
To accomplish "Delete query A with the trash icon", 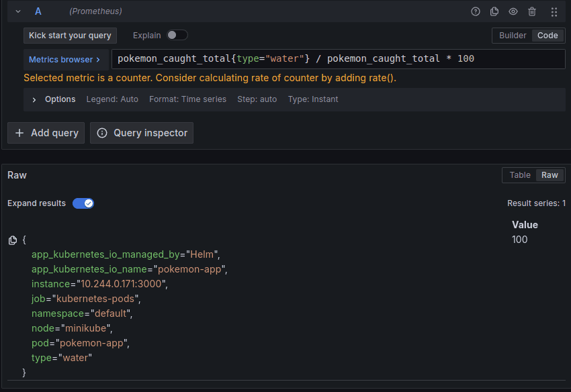I will (532, 11).
